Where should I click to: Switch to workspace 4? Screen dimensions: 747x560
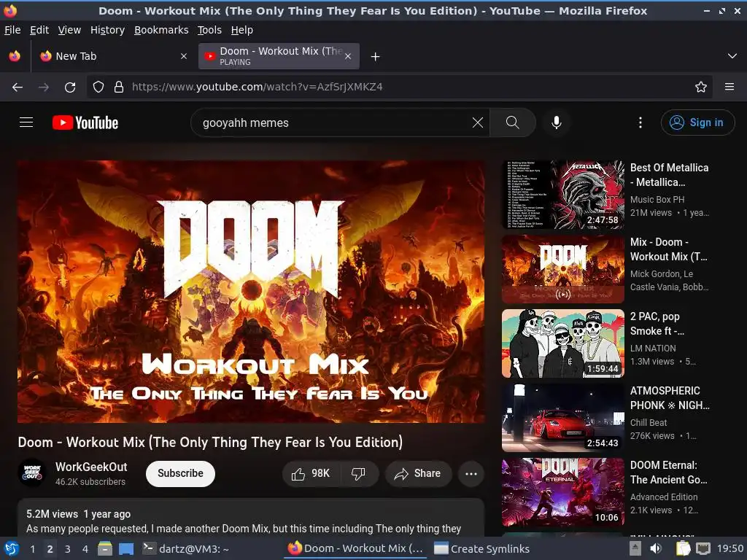85,549
